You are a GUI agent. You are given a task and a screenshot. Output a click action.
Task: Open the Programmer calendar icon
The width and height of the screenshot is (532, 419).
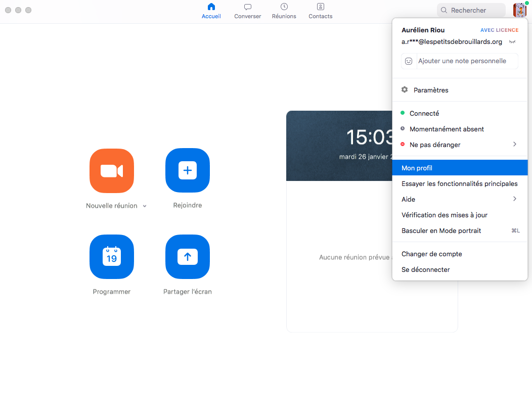[x=111, y=257]
